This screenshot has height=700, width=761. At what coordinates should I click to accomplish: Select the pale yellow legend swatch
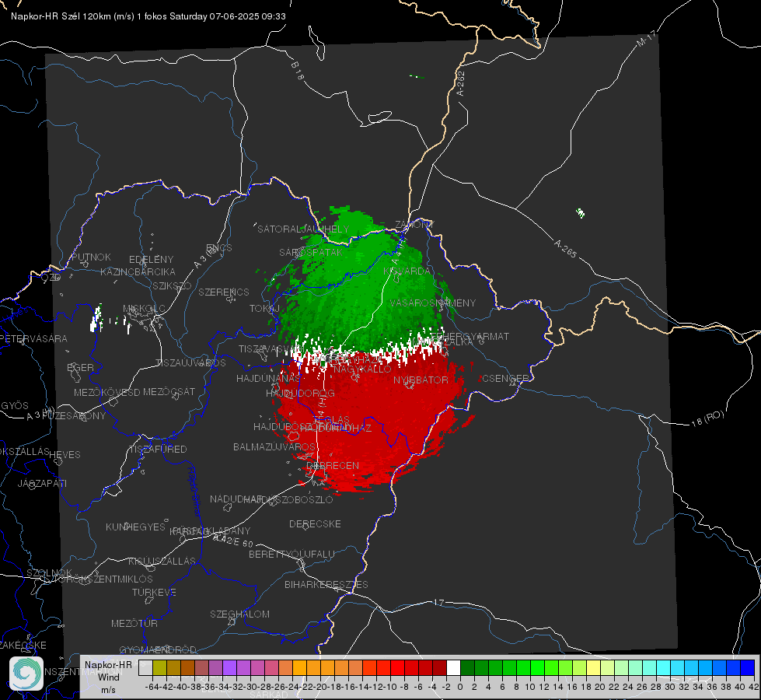pyautogui.click(x=593, y=668)
